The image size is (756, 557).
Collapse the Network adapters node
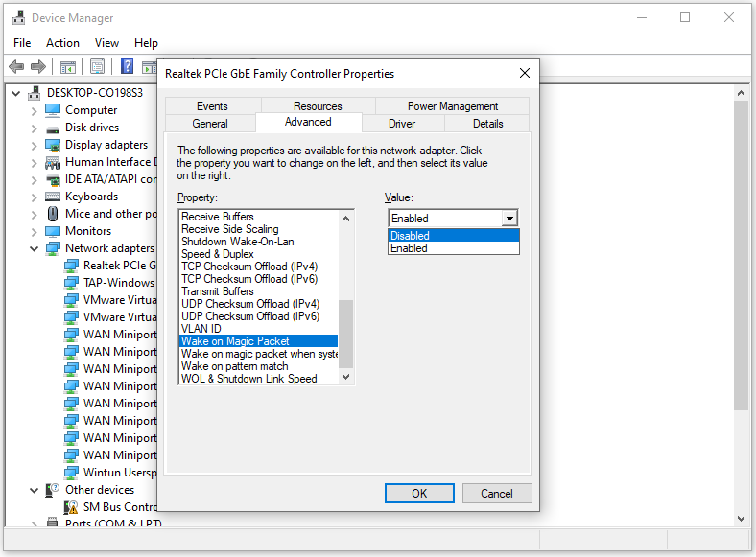click(x=34, y=248)
